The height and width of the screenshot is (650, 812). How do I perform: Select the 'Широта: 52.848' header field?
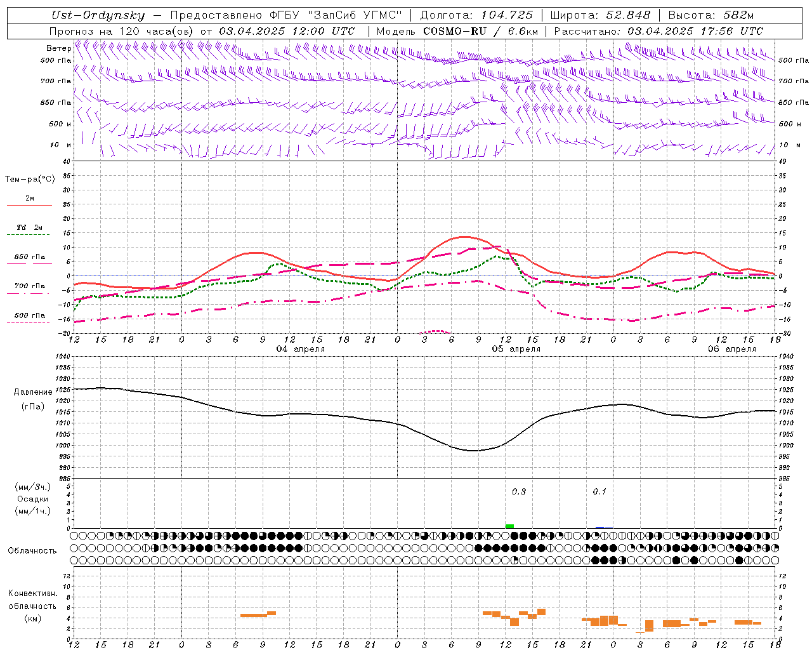click(600, 15)
